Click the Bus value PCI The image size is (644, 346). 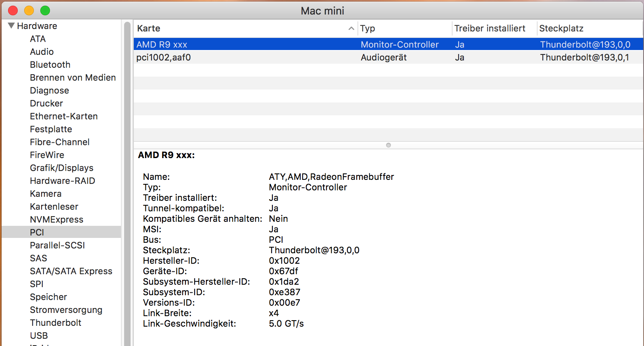tap(276, 240)
